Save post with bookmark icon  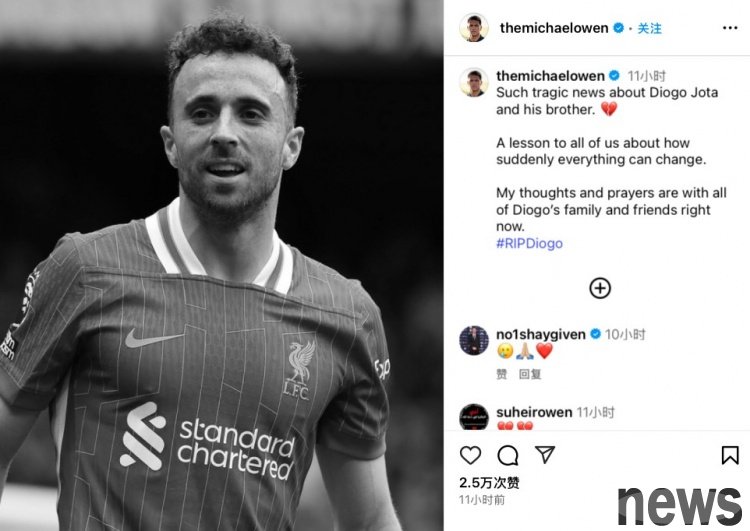(x=730, y=455)
